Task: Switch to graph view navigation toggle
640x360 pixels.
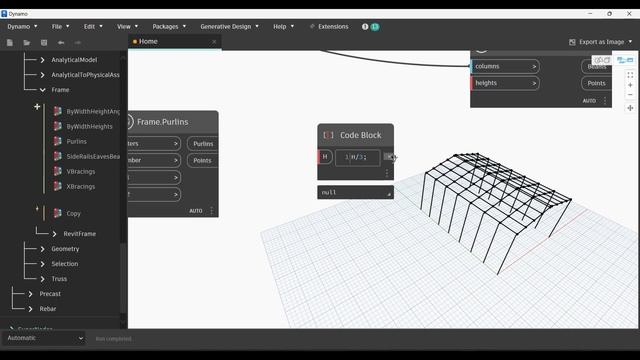Action: (625, 60)
